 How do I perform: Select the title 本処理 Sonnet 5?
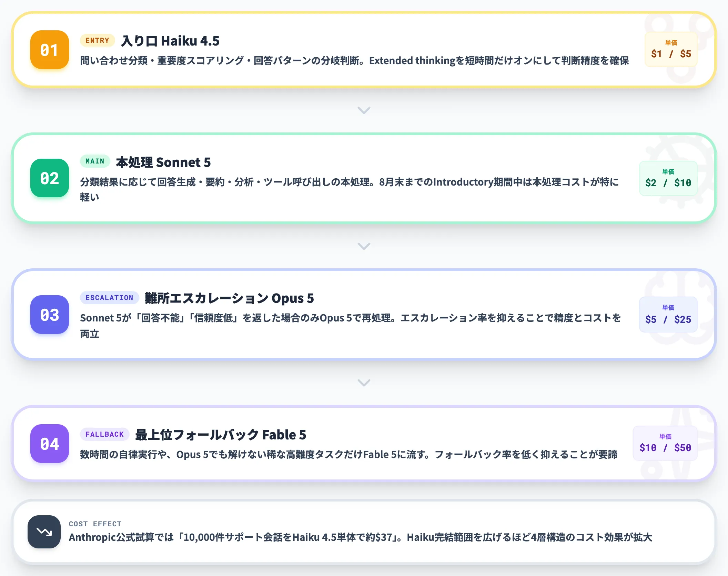coord(163,162)
